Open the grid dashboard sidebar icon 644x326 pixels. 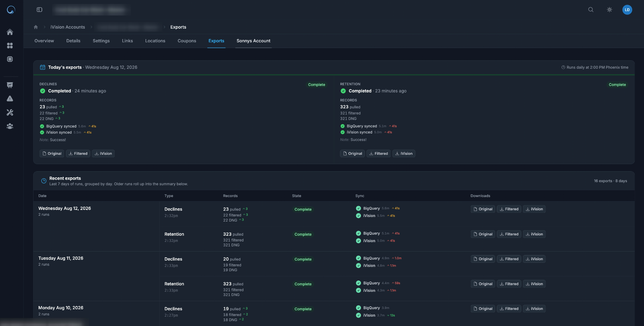[x=10, y=45]
